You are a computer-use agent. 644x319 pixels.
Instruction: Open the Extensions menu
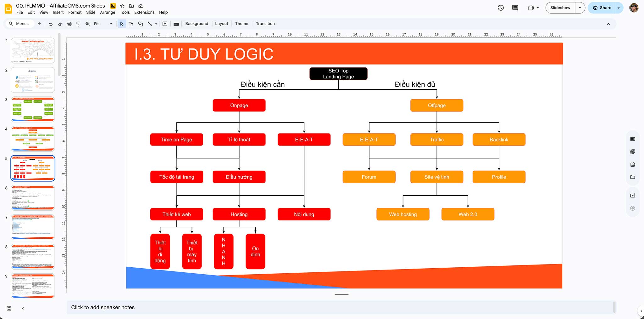[x=144, y=12]
